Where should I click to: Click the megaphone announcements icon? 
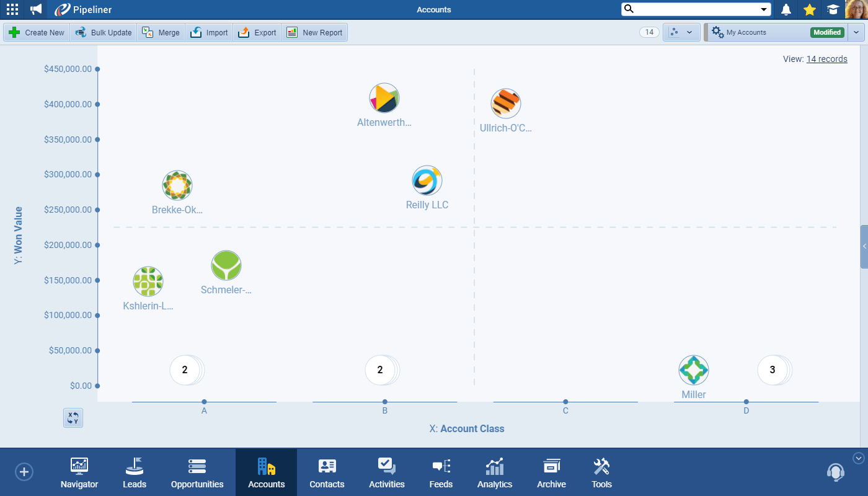point(36,9)
